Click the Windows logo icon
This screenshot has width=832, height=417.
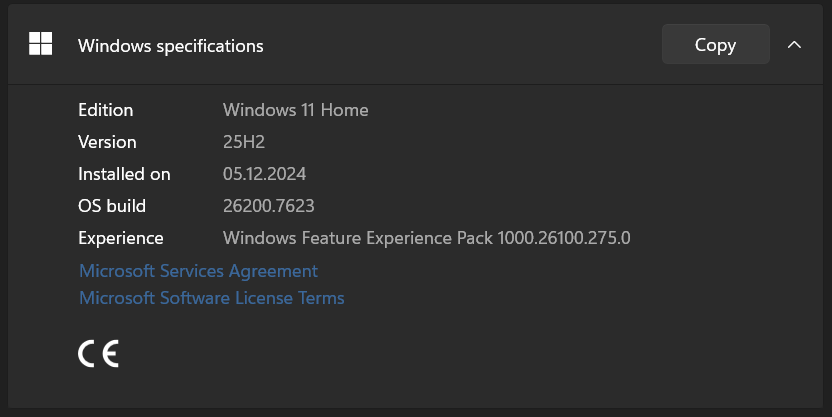(x=40, y=44)
